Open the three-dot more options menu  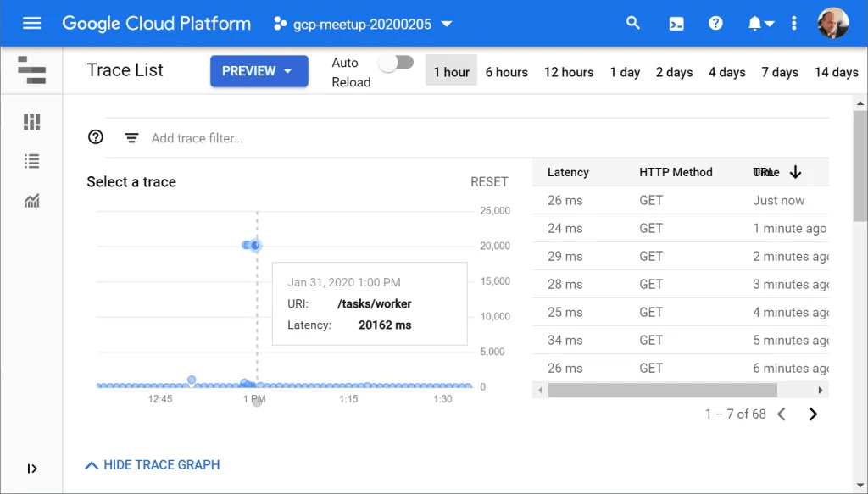point(793,23)
